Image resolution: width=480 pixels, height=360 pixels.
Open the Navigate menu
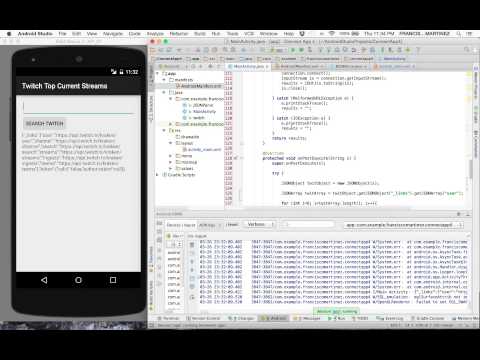click(x=113, y=34)
